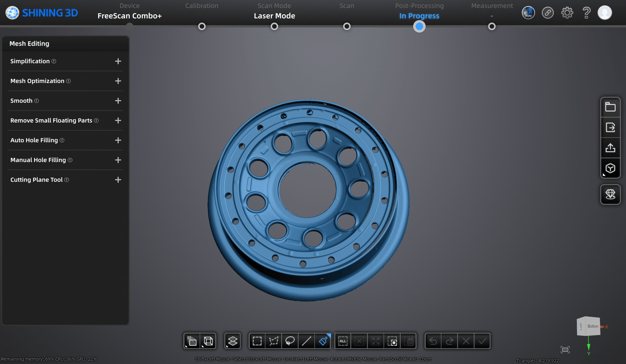Select the brush selection tool
This screenshot has width=626, height=364.
click(x=324, y=341)
